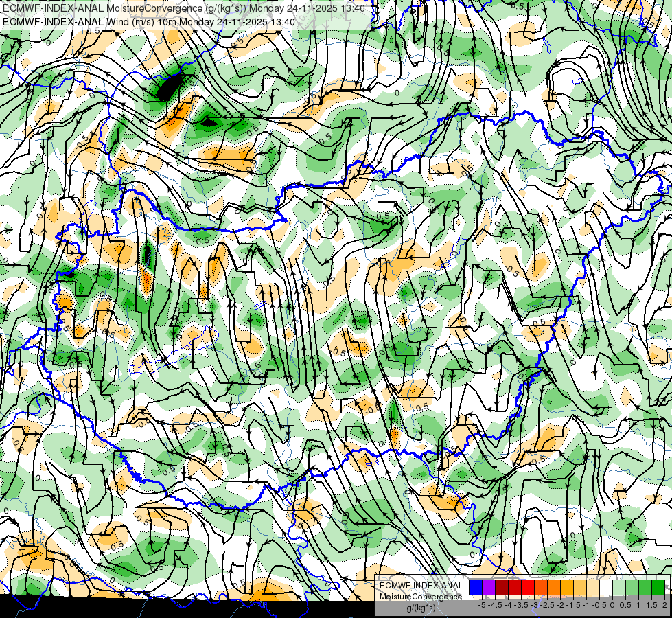The image size is (672, 618).
Task: Click the largest black convergence maximum on map
Action: pos(168,87)
